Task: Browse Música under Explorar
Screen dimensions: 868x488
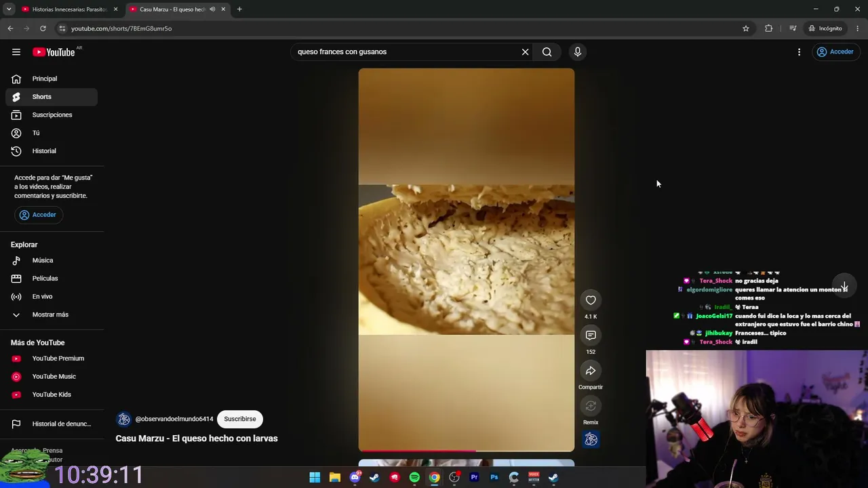Action: coord(52,260)
